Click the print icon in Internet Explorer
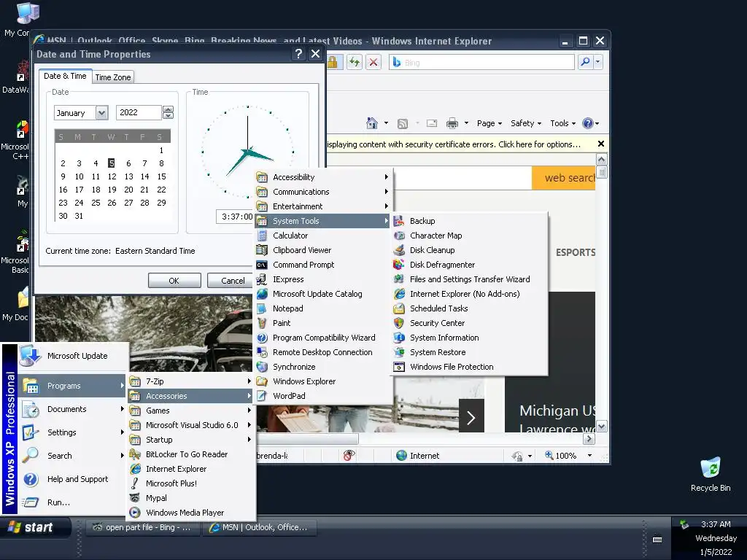Viewport: 747px width, 560px height. click(452, 123)
